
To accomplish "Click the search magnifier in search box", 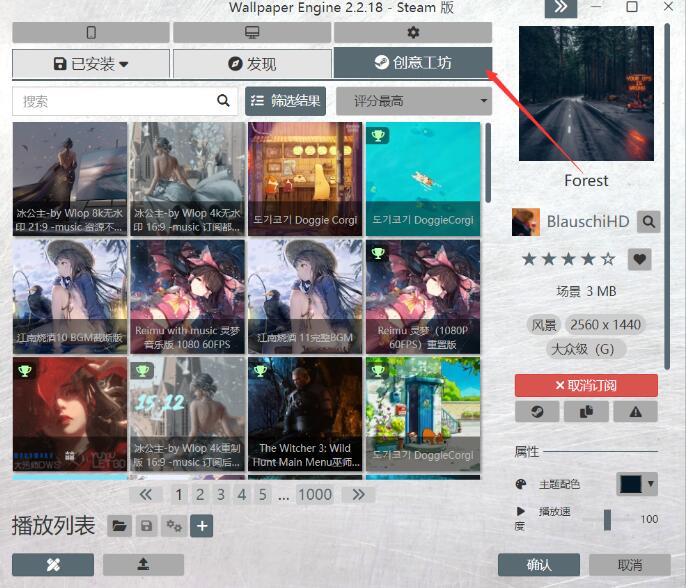I will coord(223,101).
